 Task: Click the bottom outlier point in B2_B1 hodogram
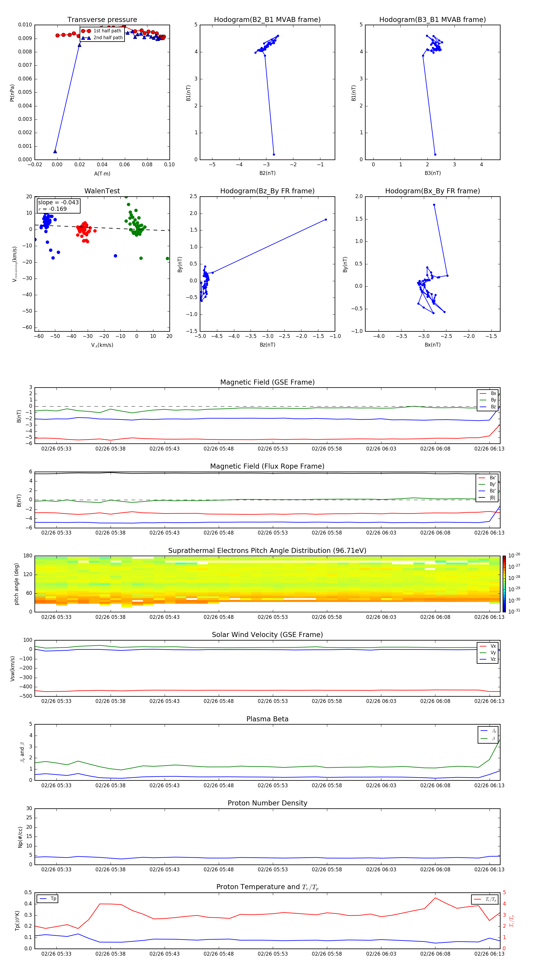tap(274, 154)
